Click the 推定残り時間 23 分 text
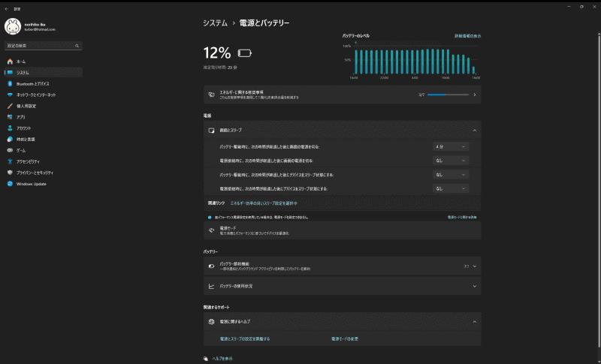The height and width of the screenshot is (364, 601). tap(220, 68)
